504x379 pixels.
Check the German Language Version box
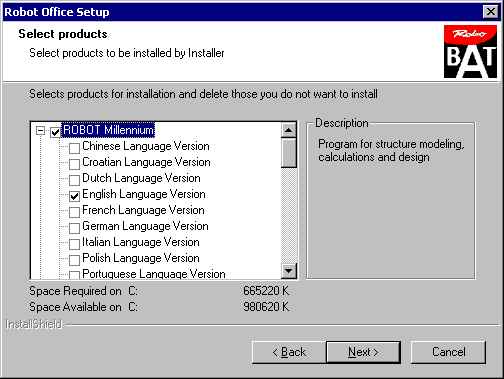pos(74,228)
